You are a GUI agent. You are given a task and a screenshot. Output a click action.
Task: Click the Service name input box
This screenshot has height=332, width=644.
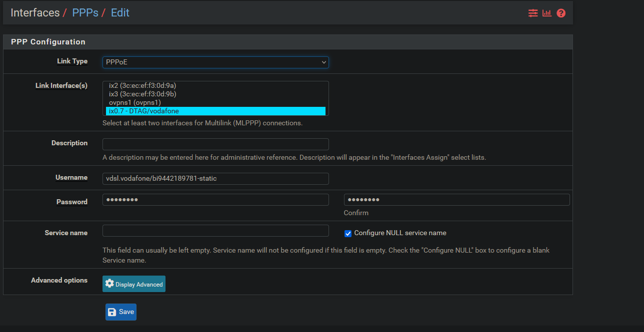[215, 231]
